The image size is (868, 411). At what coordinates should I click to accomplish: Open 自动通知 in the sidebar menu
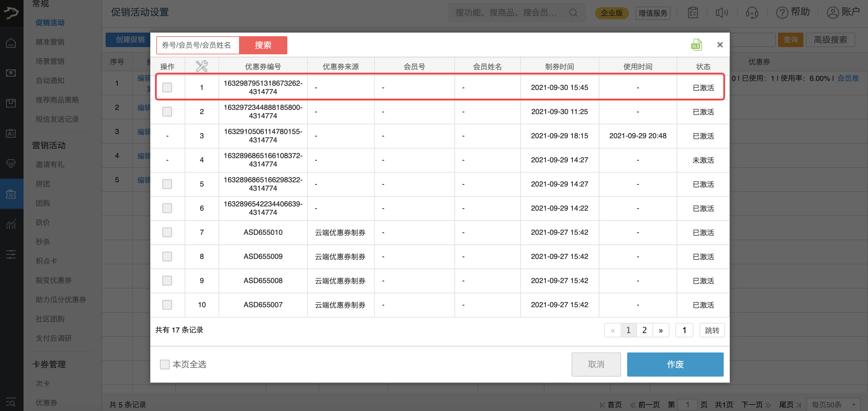(x=50, y=81)
